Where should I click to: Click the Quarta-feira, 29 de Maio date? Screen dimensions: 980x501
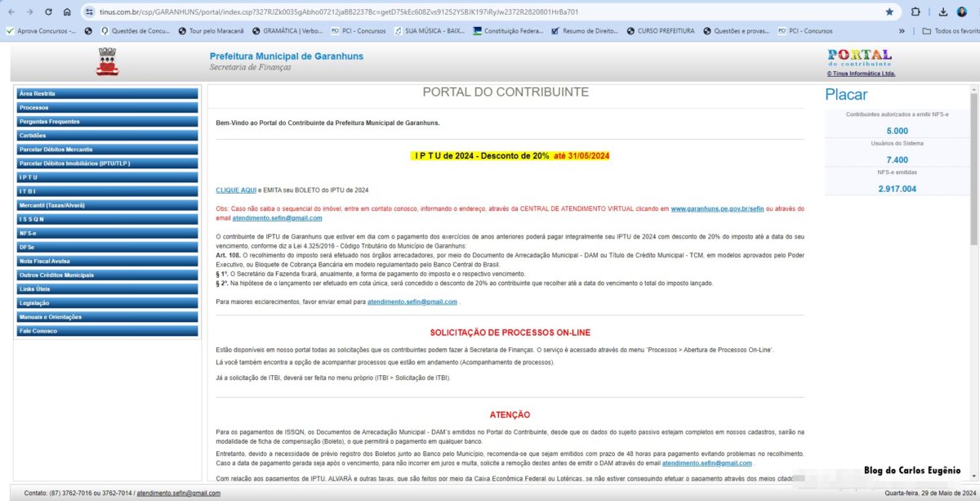pyautogui.click(x=929, y=493)
